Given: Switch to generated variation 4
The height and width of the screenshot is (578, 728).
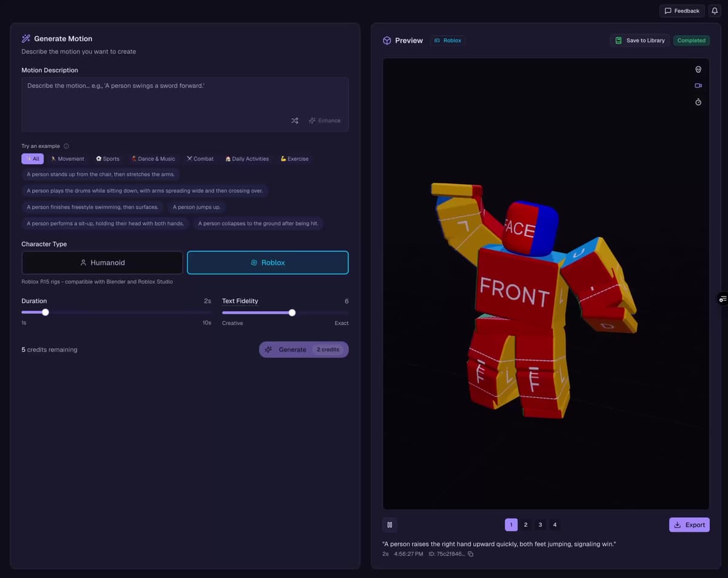Looking at the screenshot, I should 554,525.
